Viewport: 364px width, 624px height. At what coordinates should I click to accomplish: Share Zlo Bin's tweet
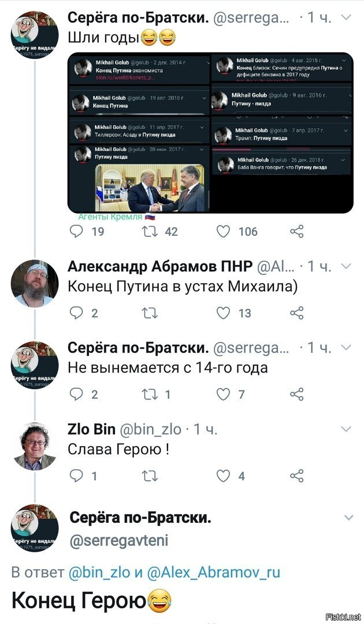click(297, 476)
